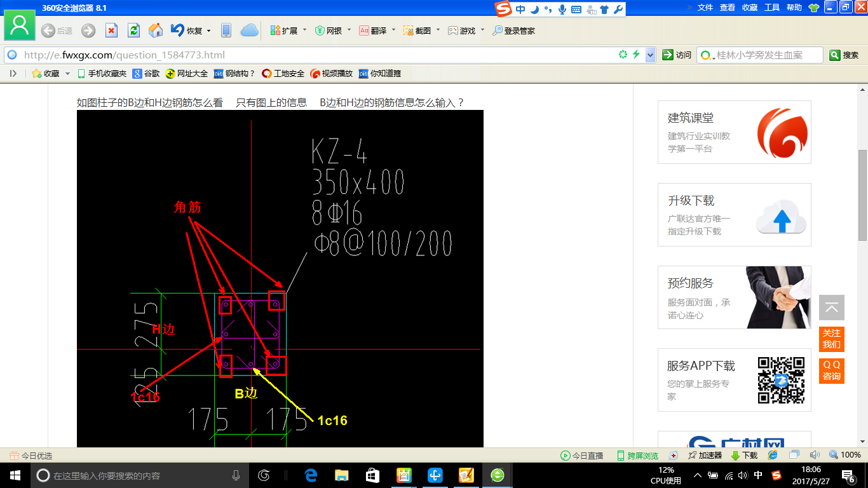Open the 下载 downloads manager
The height and width of the screenshot is (488, 868).
pyautogui.click(x=744, y=456)
